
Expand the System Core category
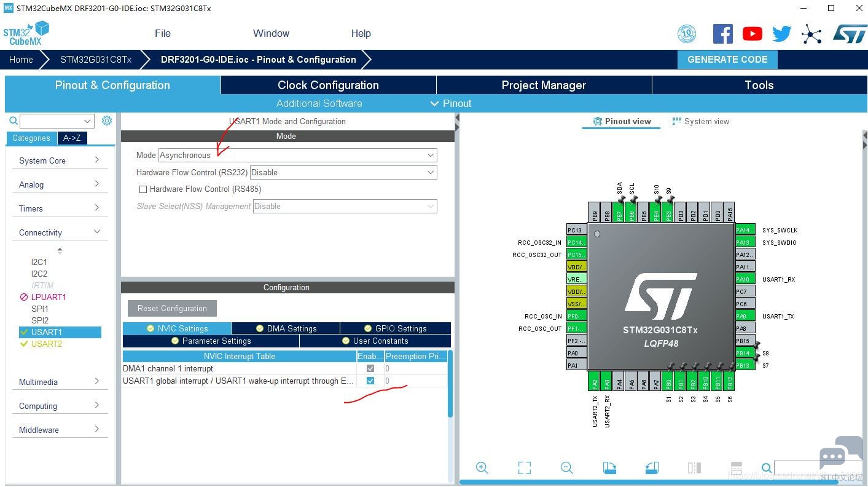[x=60, y=160]
